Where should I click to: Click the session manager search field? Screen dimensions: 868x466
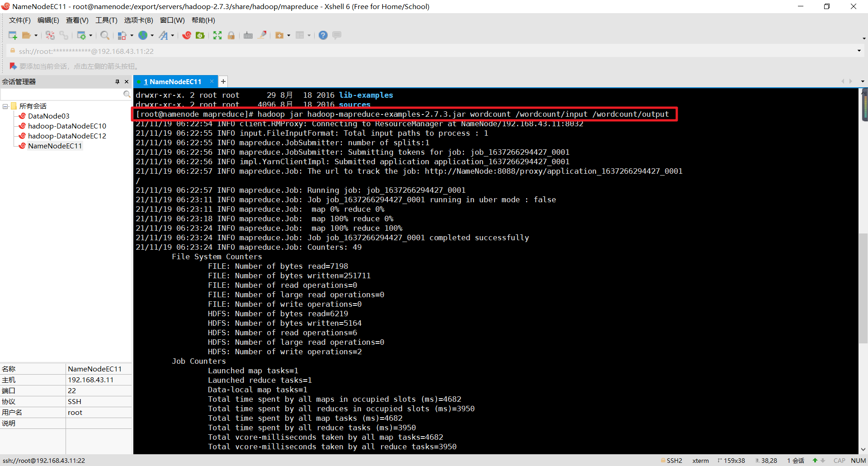[x=62, y=94]
